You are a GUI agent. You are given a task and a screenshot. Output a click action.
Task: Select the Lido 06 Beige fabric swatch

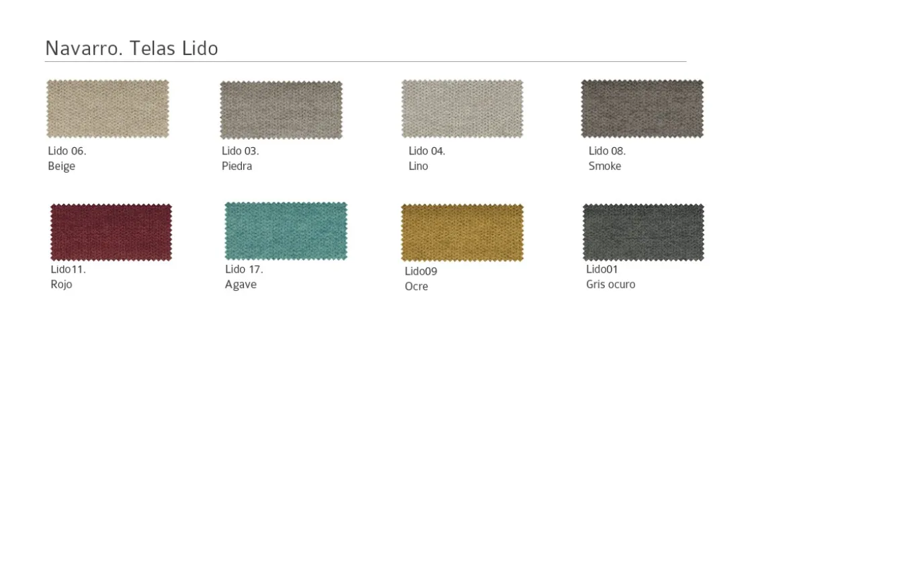pos(108,109)
